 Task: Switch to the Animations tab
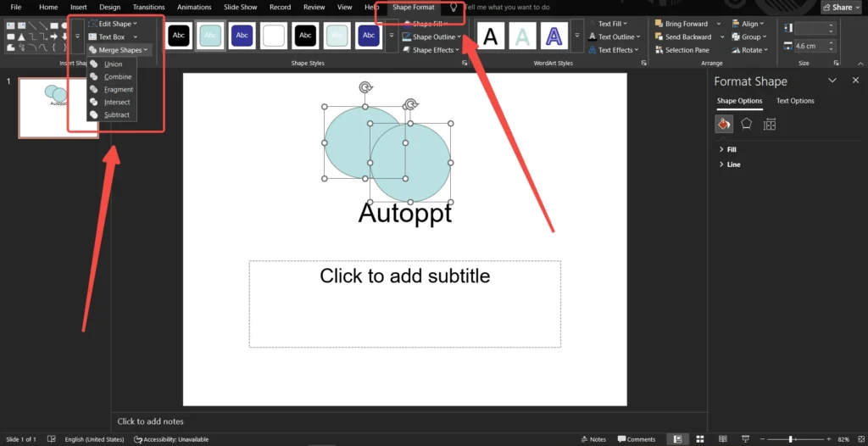(x=194, y=7)
